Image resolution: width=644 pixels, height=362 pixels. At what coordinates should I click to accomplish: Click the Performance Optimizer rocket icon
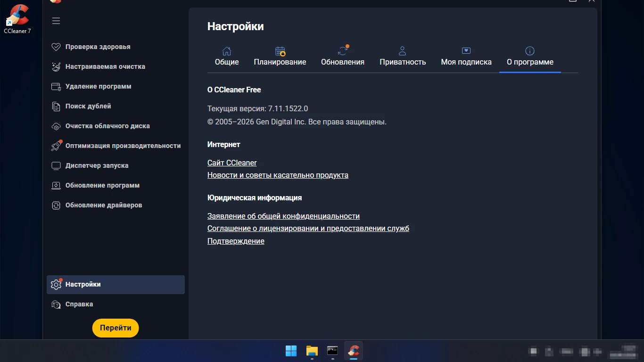[x=56, y=146]
